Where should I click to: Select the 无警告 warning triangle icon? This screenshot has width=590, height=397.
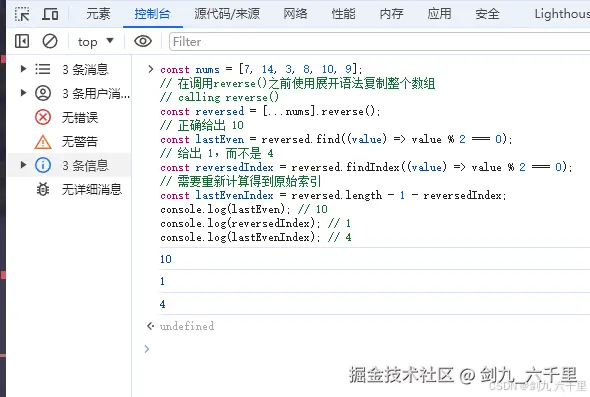pyautogui.click(x=43, y=142)
